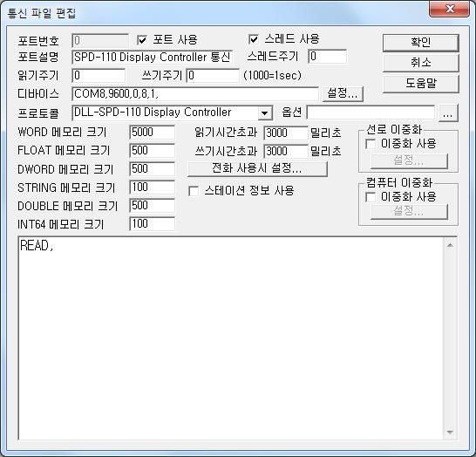Click the 확인 button

point(420,43)
